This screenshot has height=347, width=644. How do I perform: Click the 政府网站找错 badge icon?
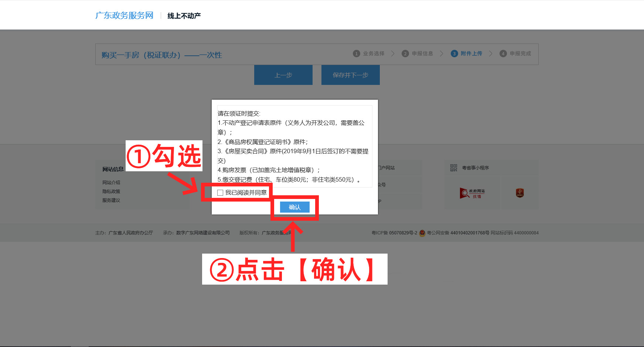pyautogui.click(x=472, y=193)
